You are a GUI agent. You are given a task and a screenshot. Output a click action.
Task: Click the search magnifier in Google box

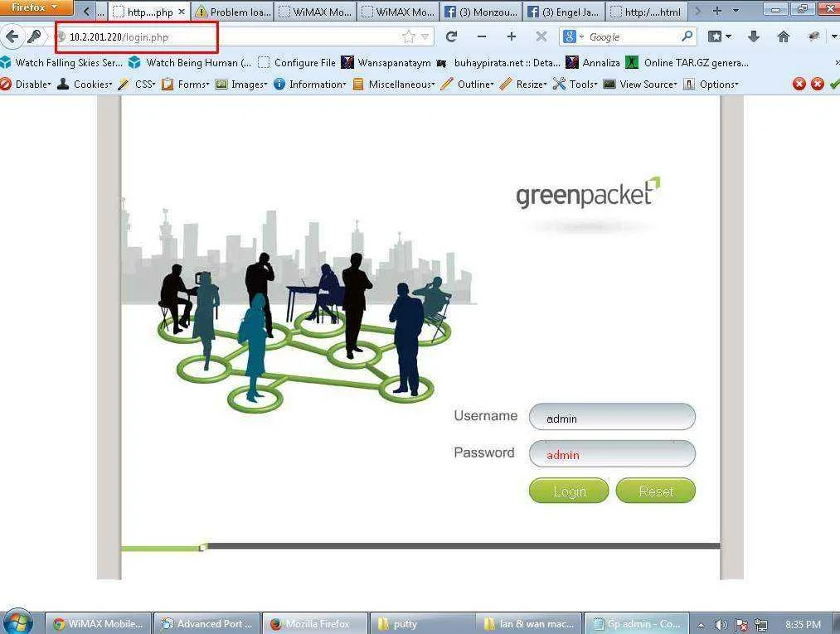pos(687,36)
